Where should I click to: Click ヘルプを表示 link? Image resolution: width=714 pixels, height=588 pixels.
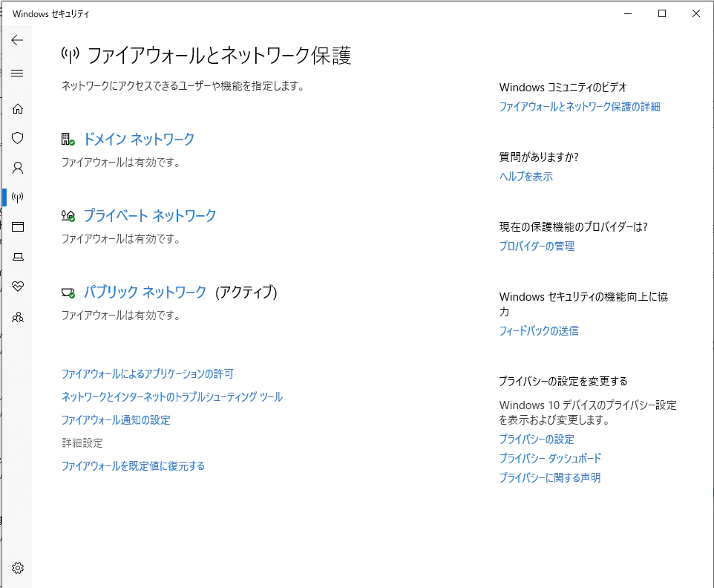click(x=526, y=176)
